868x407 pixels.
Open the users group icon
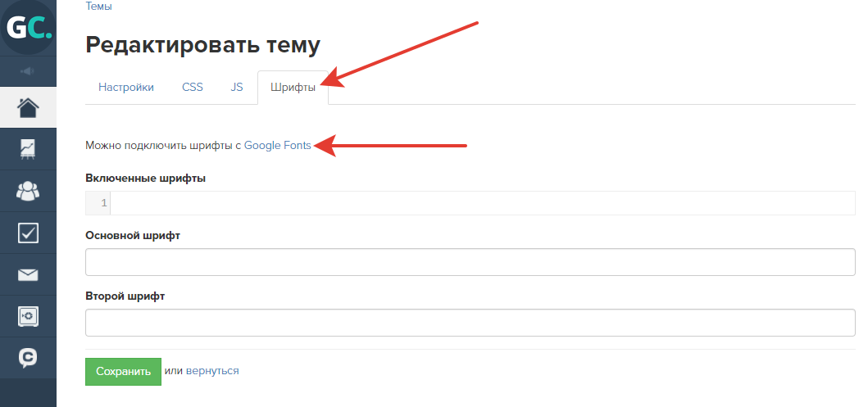[x=28, y=191]
